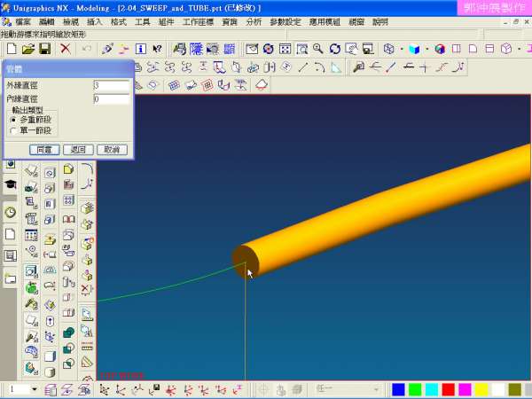Click the Subtract boolean icon

pyautogui.click(x=68, y=348)
